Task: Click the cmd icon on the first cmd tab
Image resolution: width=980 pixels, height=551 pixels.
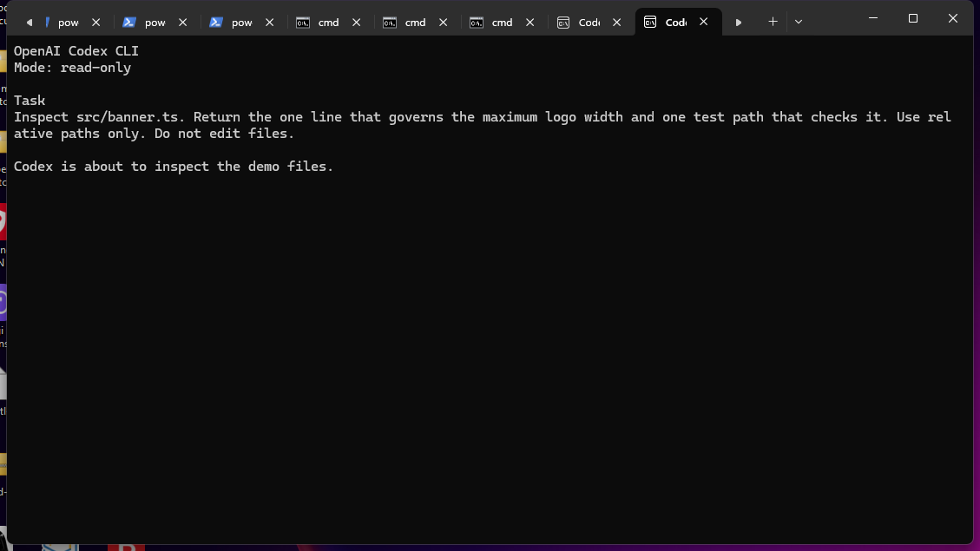Action: tap(302, 22)
